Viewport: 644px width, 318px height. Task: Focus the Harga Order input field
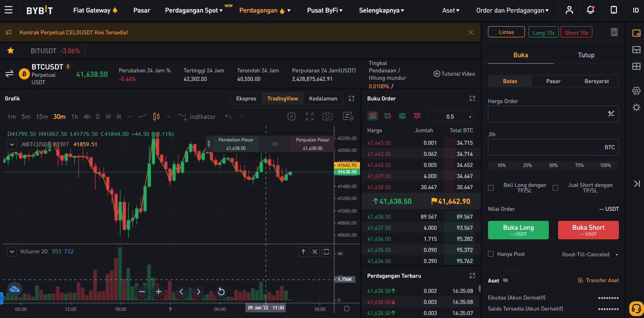click(553, 114)
